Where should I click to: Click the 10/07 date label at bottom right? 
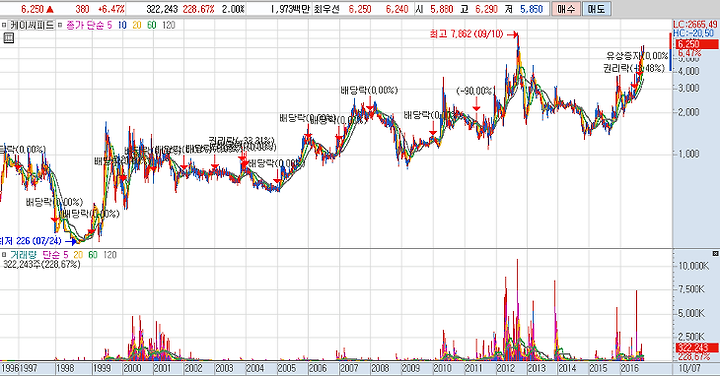[x=690, y=368]
